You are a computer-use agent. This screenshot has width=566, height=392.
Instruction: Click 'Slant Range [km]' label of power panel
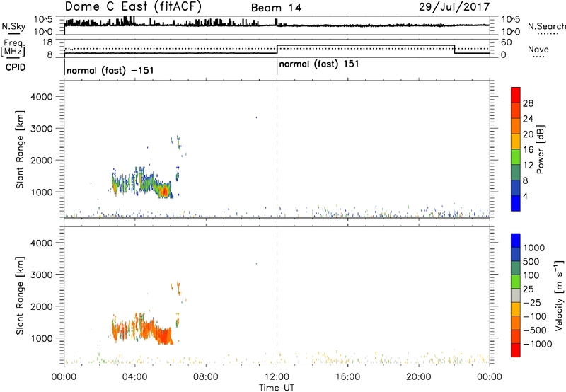tap(20, 149)
